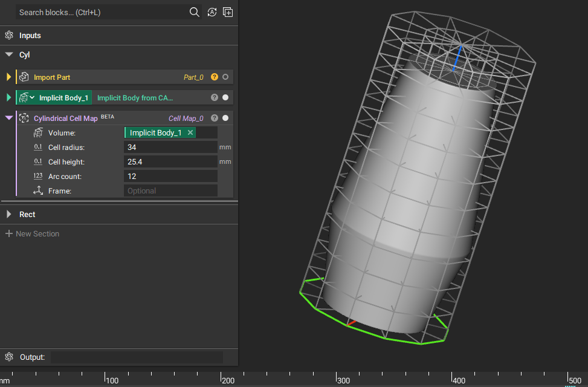Image resolution: width=588 pixels, height=387 pixels.
Task: Click the Implicit Body_1 block name
Action: pyautogui.click(x=63, y=97)
